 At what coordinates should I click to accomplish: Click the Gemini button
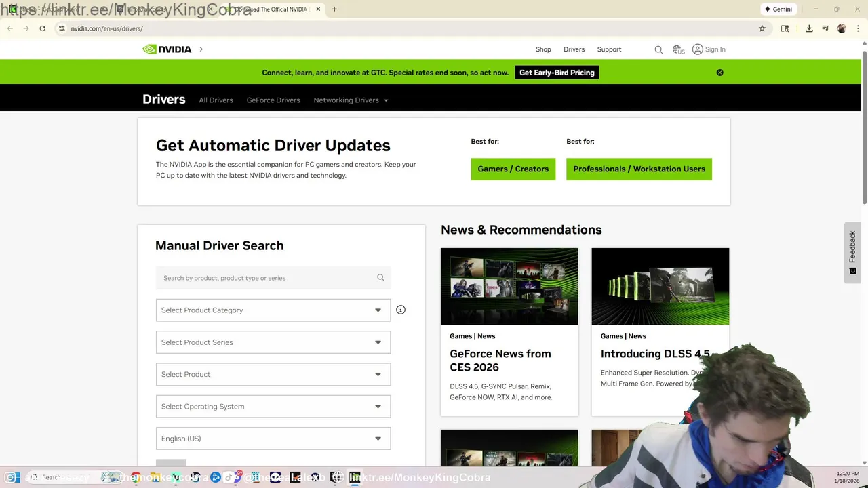[x=778, y=9]
